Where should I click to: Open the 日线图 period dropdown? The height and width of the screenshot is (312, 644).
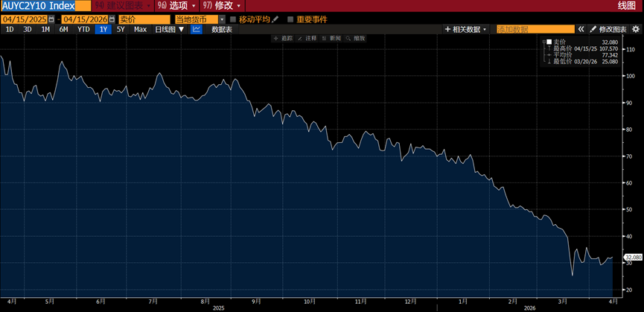click(x=170, y=30)
